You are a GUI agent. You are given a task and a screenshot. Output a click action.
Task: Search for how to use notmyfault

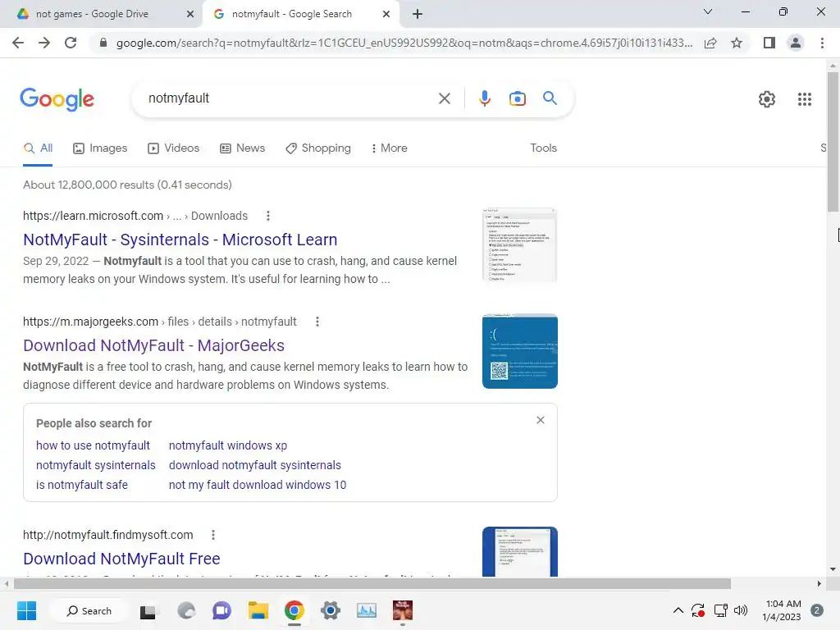tap(93, 445)
